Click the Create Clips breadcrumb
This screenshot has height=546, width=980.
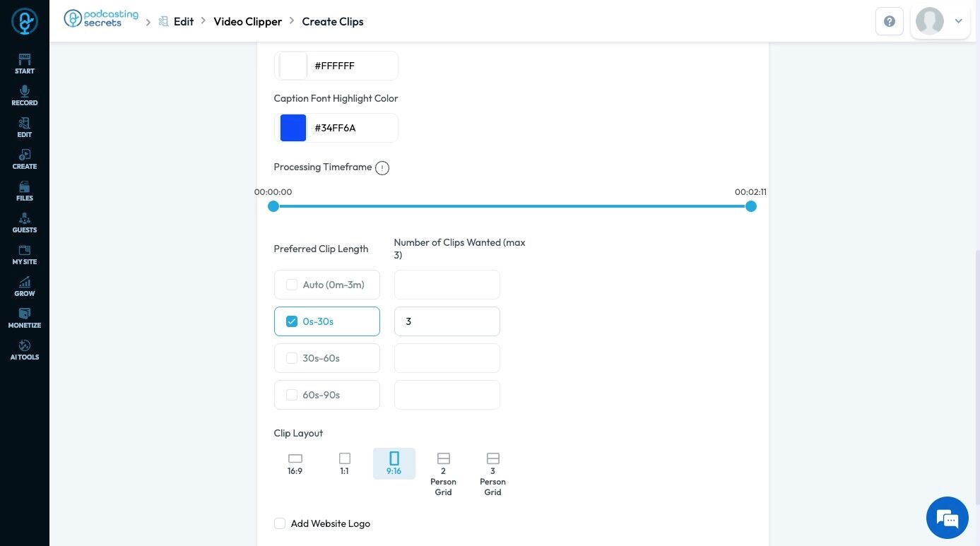click(x=333, y=21)
